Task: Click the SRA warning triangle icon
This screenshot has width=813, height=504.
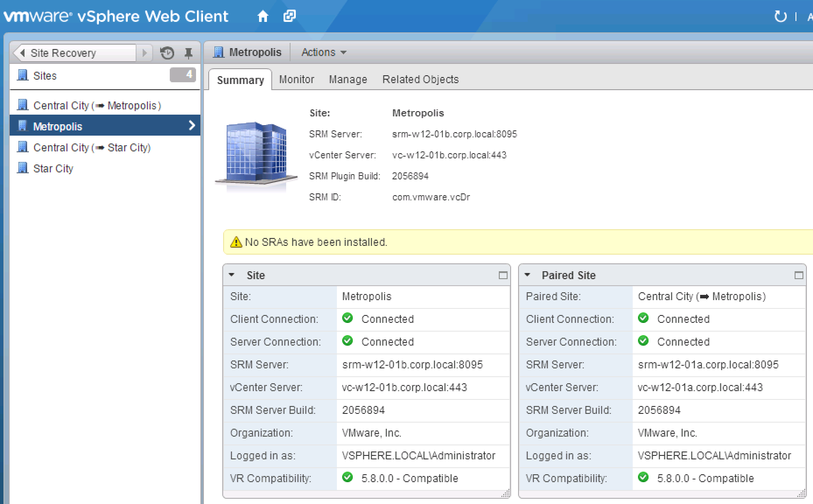Action: (x=236, y=242)
